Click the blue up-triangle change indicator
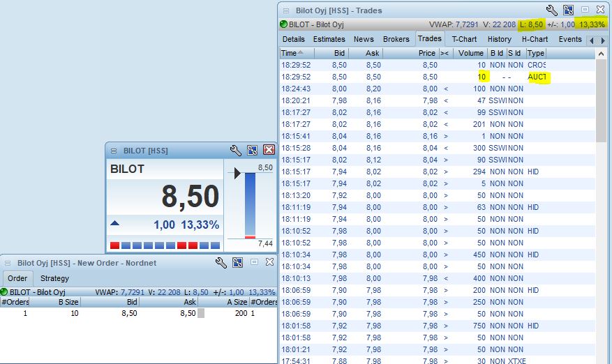The height and width of the screenshot is (364, 612). (x=114, y=223)
